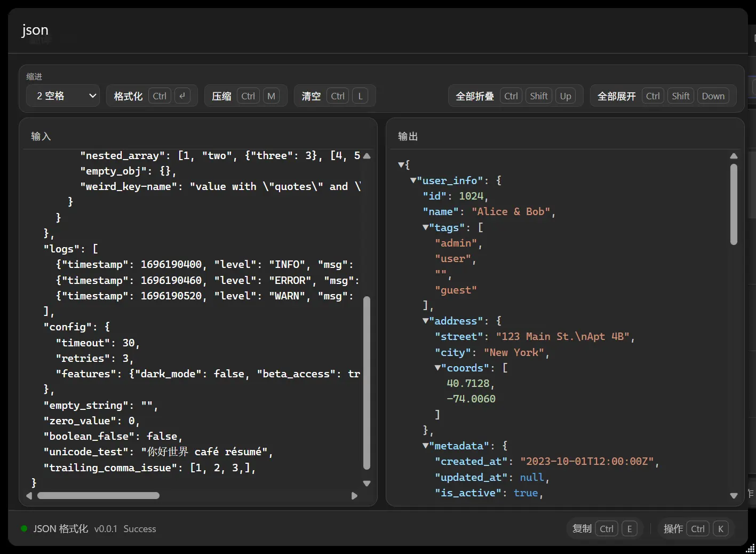Collapse the root object triangle in output
756x554 pixels.
(401, 165)
